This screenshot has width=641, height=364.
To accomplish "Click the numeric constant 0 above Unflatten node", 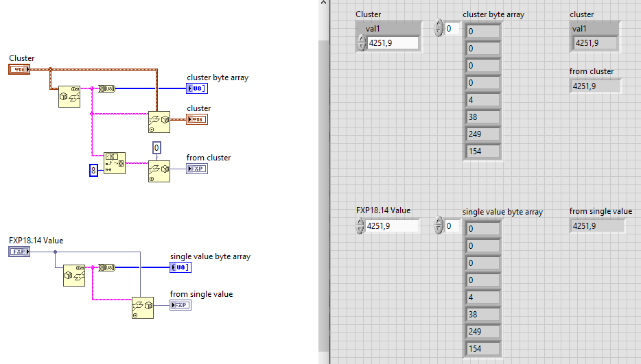I will pyautogui.click(x=156, y=147).
